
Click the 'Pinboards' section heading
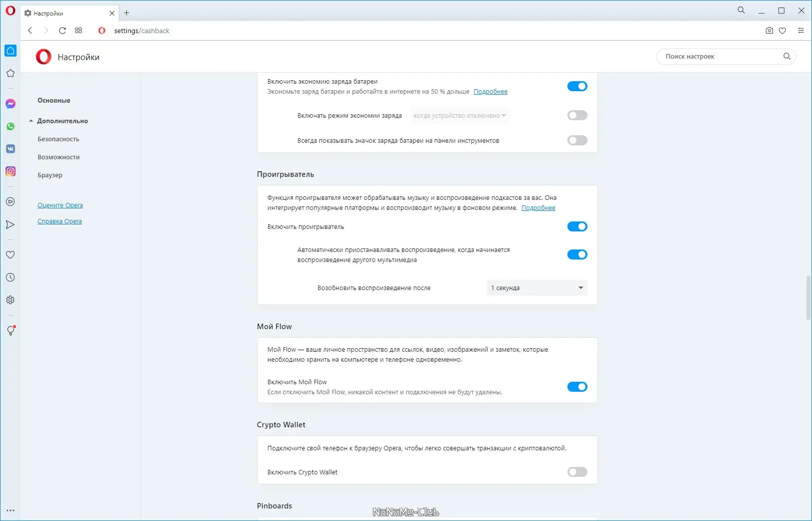[x=274, y=506]
